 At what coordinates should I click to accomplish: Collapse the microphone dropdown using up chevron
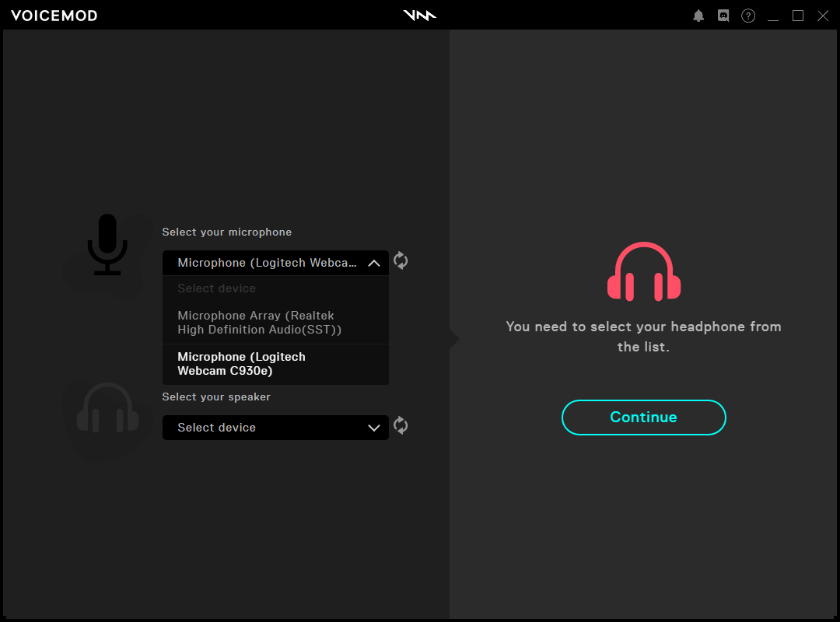click(x=373, y=264)
